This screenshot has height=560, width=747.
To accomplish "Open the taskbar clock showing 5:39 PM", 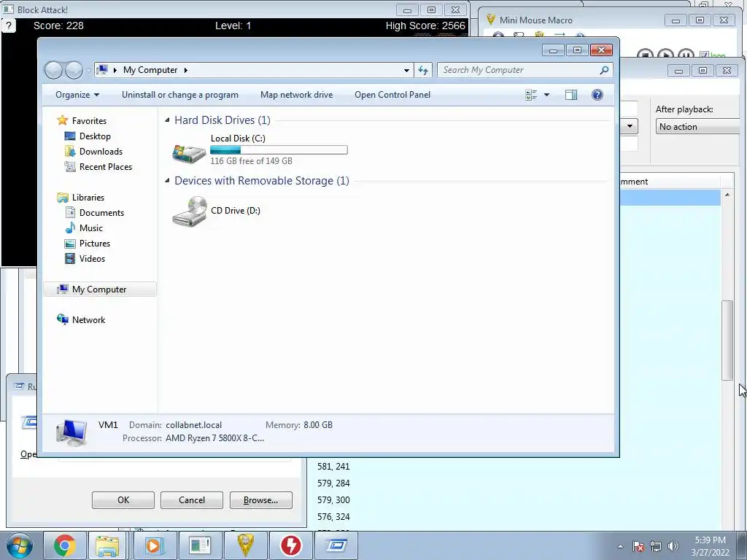I will click(710, 546).
